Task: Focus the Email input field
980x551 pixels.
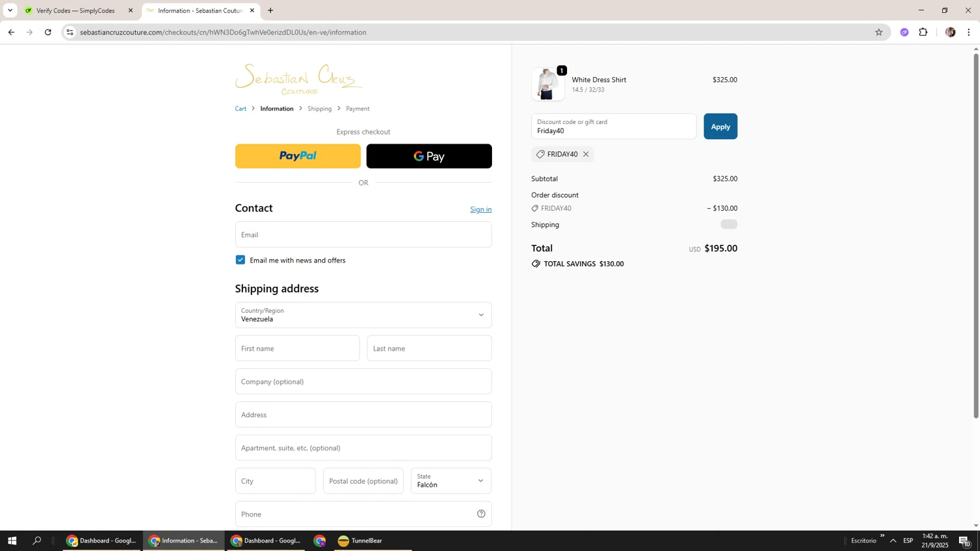Action: (363, 234)
